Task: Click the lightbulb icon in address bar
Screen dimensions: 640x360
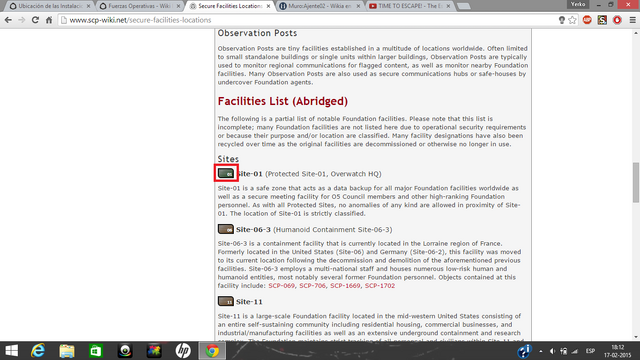Action: pos(562,20)
